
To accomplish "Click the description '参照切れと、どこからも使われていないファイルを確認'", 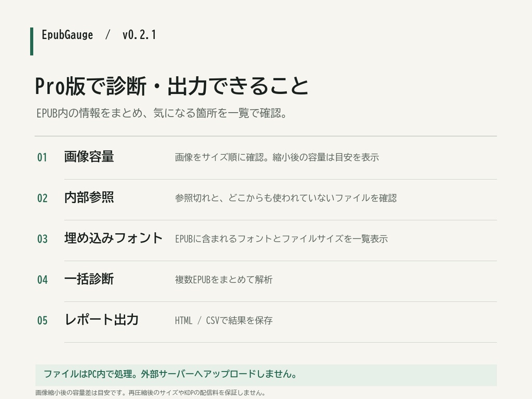I will coord(286,198).
